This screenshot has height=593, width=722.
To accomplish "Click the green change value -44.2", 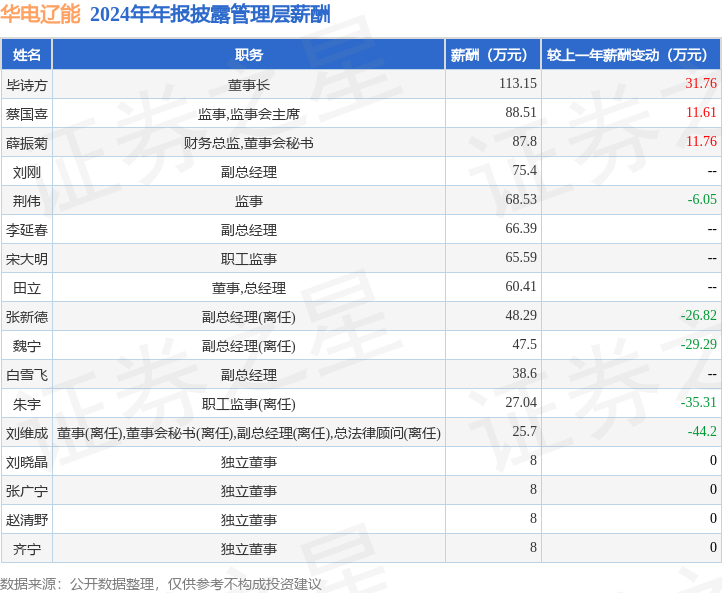I will [x=702, y=431].
